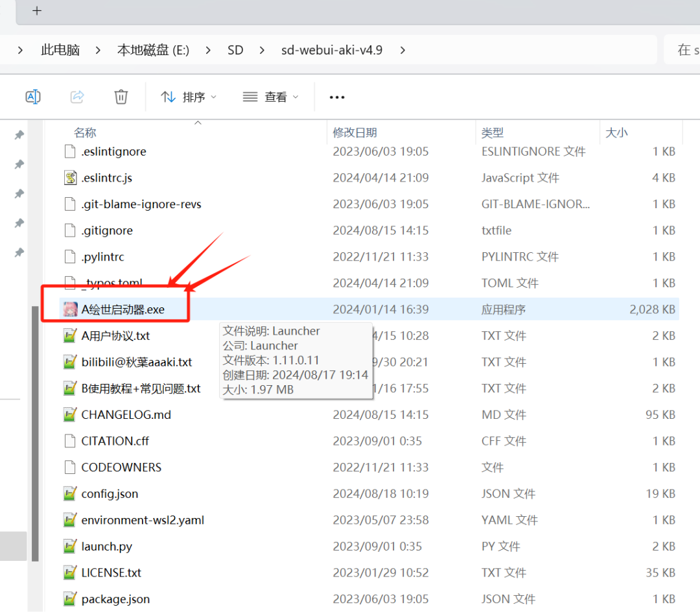The height and width of the screenshot is (616, 700).
Task: Sort by 名称 column header
Action: tap(86, 133)
